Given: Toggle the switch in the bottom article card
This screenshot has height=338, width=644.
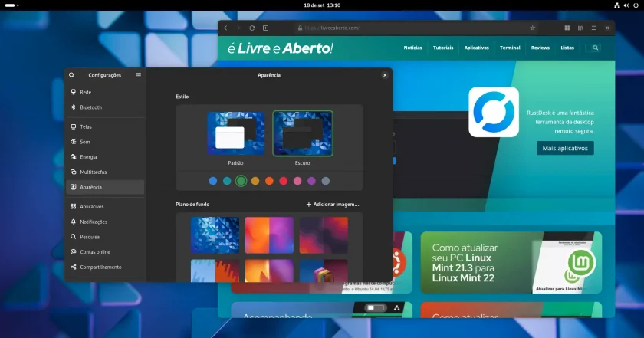Looking at the screenshot, I should pyautogui.click(x=376, y=307).
